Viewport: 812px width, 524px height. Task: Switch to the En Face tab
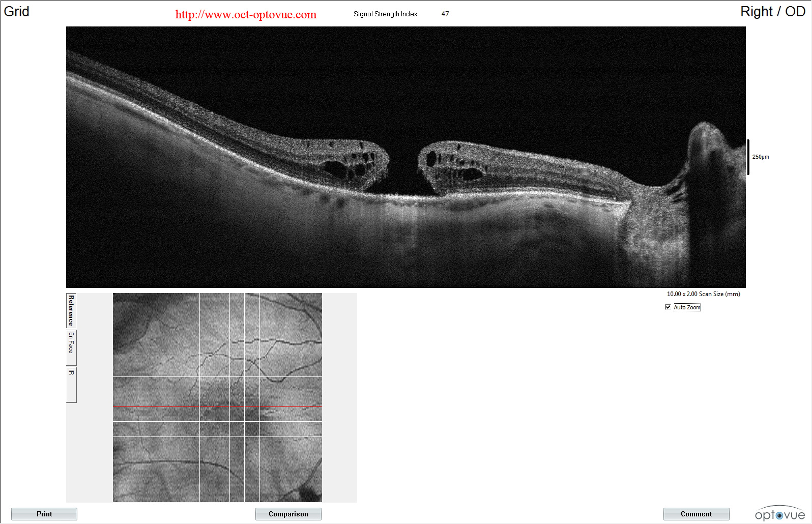tap(71, 347)
